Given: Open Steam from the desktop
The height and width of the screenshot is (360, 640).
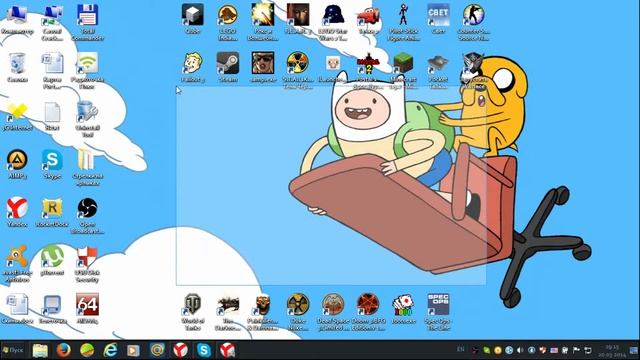Looking at the screenshot, I should tap(228, 67).
